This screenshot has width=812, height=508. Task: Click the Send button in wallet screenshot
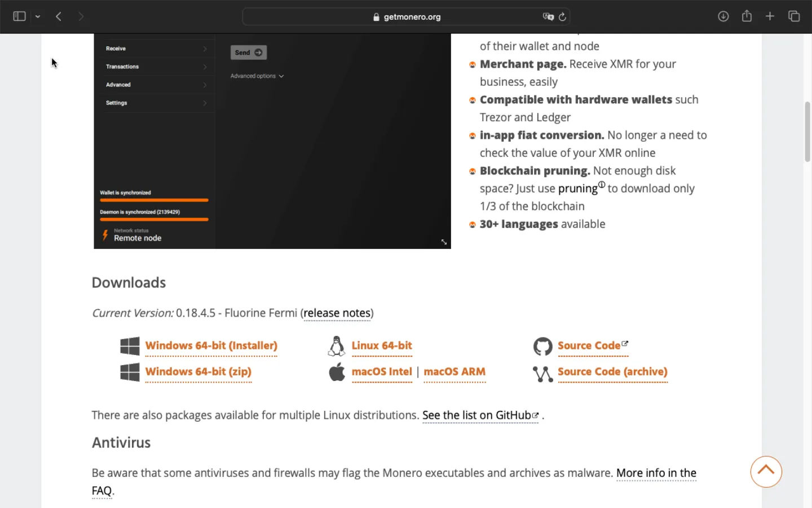click(x=249, y=52)
